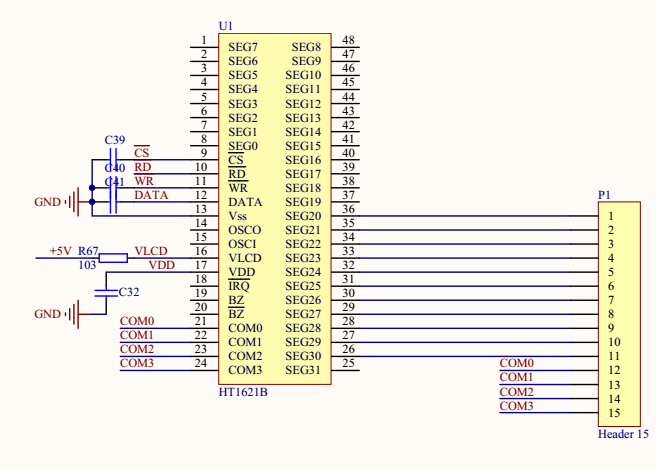
Task: Click the C41 capacitor symbol on DATA line
Action: pos(113,202)
